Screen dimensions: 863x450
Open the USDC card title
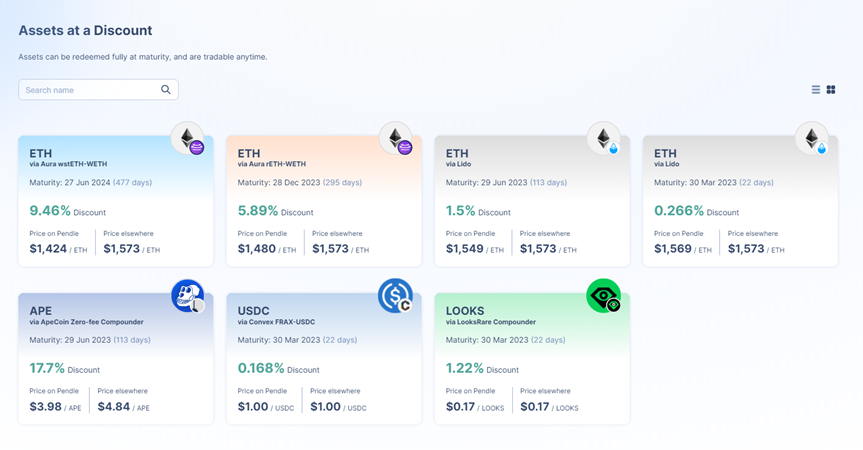(254, 311)
